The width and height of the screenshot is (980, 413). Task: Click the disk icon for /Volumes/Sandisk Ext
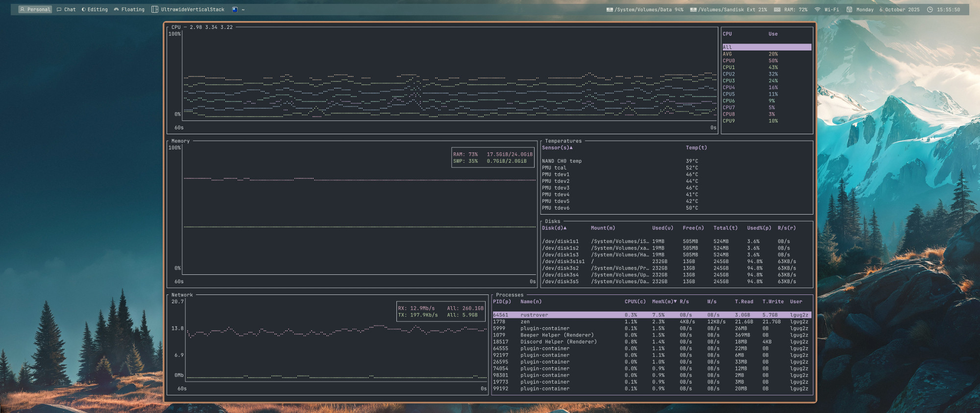[x=693, y=9]
